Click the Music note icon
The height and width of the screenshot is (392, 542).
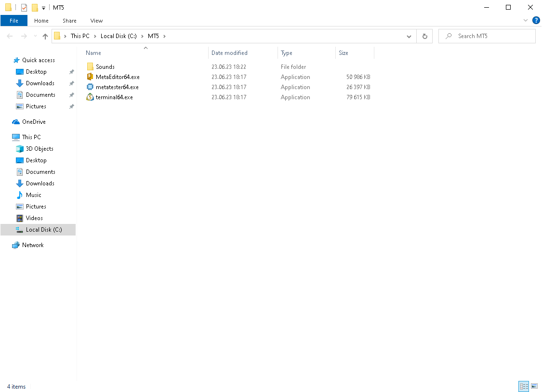[20, 195]
